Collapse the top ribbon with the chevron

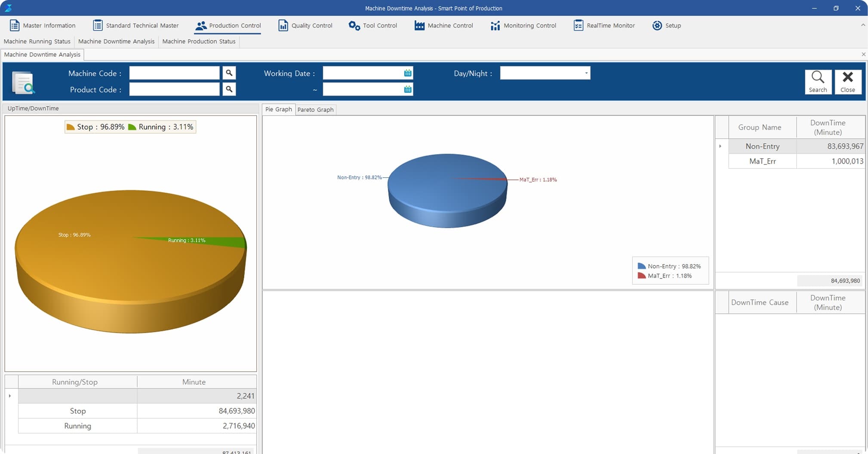tap(862, 25)
